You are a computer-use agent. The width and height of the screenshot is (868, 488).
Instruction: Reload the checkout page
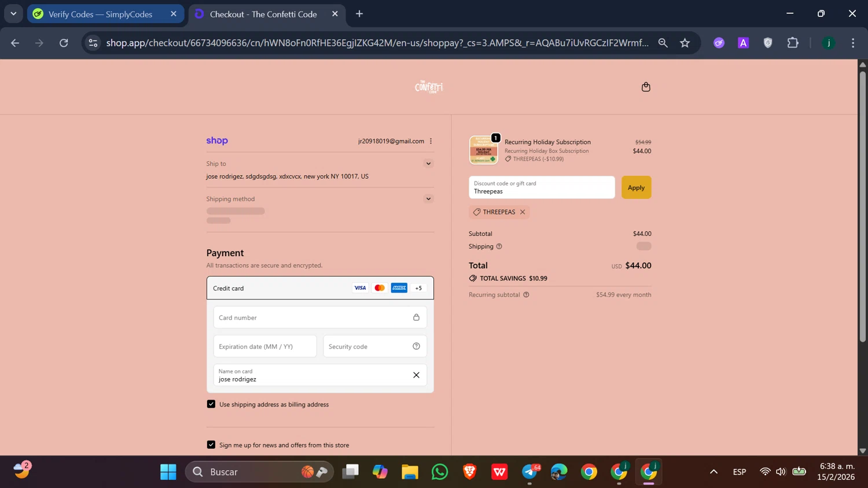point(64,43)
